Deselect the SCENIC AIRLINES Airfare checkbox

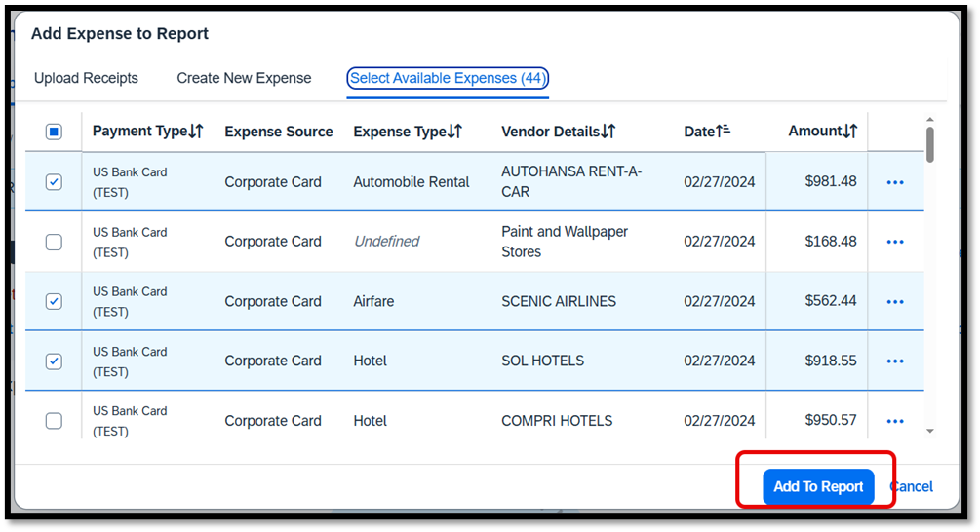point(54,302)
